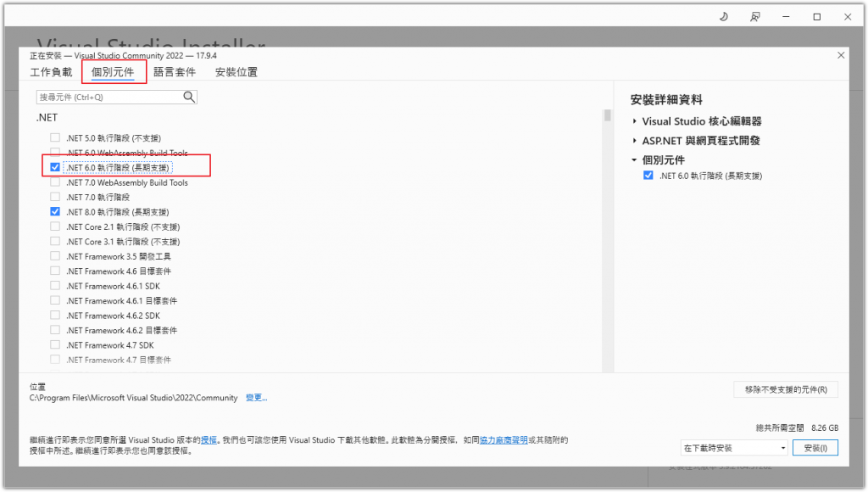Close the installing components dialog
Image resolution: width=868 pixels, height=492 pixels.
pyautogui.click(x=841, y=55)
